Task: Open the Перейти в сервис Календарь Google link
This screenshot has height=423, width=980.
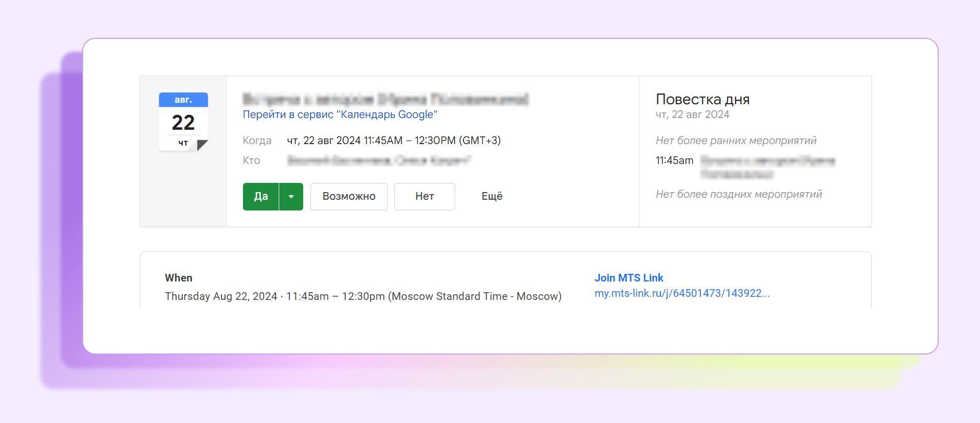Action: (340, 114)
